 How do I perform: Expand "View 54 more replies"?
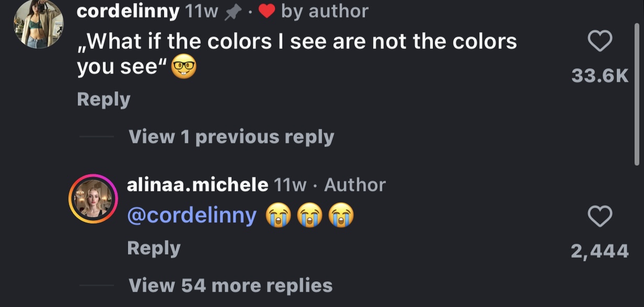[x=231, y=285]
